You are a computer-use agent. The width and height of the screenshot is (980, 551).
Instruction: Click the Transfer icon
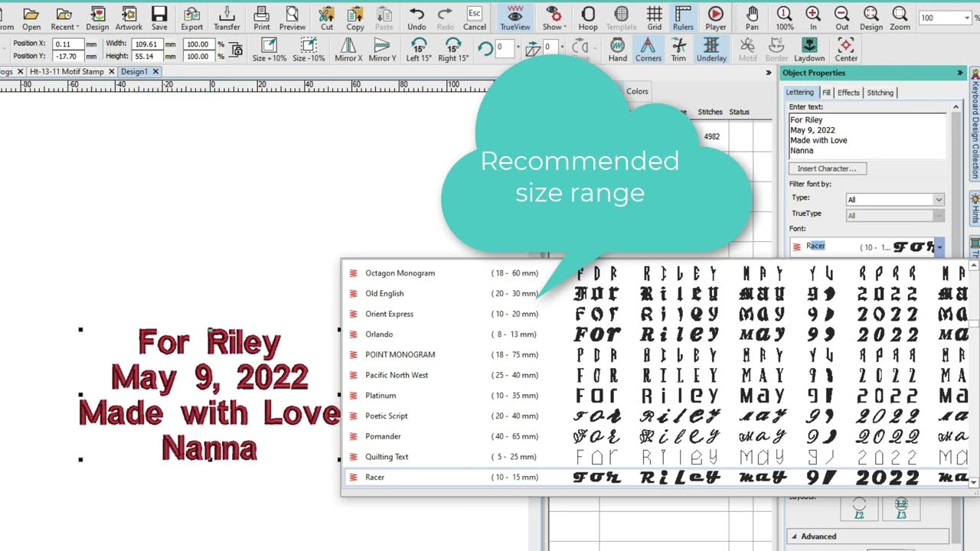click(x=227, y=18)
